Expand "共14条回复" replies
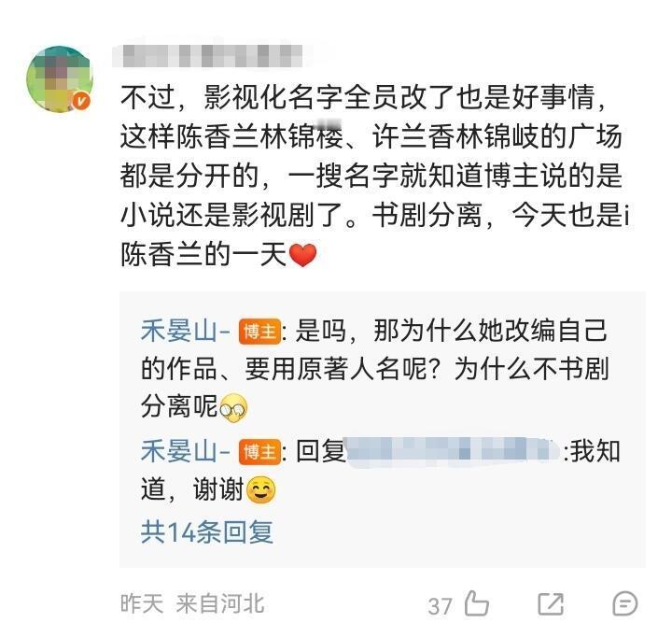The height and width of the screenshot is (637, 672). [207, 532]
